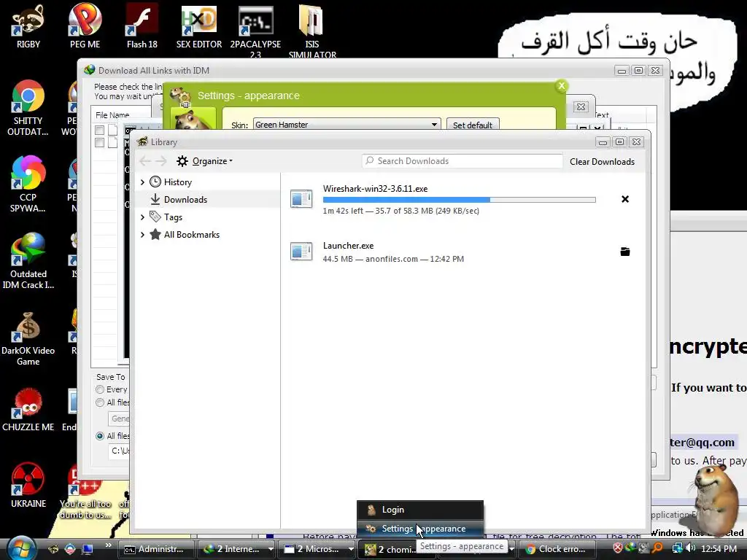Tick the second file checkbox in IDM list
747x560 pixels.
[x=99, y=142]
